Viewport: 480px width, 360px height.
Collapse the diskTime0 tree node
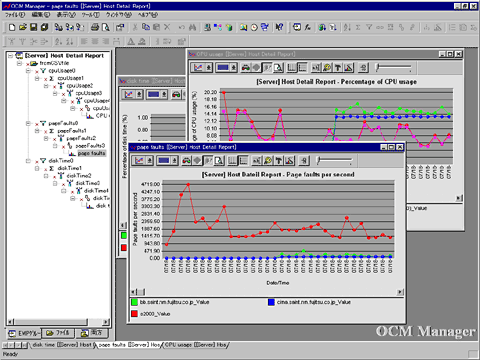[x=29, y=161]
